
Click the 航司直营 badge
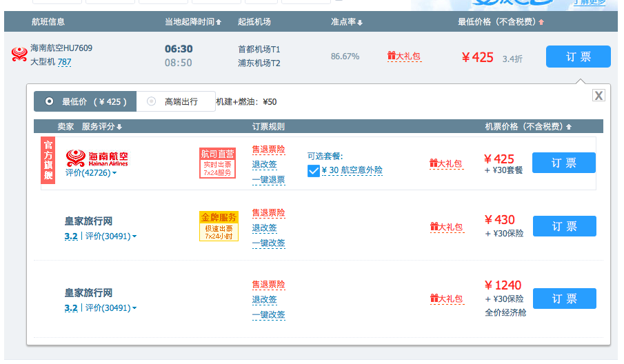pyautogui.click(x=217, y=163)
